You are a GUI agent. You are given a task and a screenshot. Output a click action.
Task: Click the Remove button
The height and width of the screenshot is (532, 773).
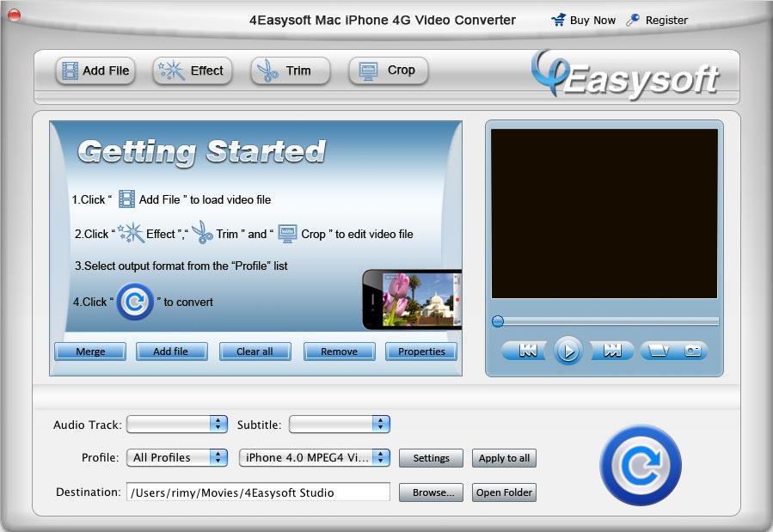tap(339, 352)
